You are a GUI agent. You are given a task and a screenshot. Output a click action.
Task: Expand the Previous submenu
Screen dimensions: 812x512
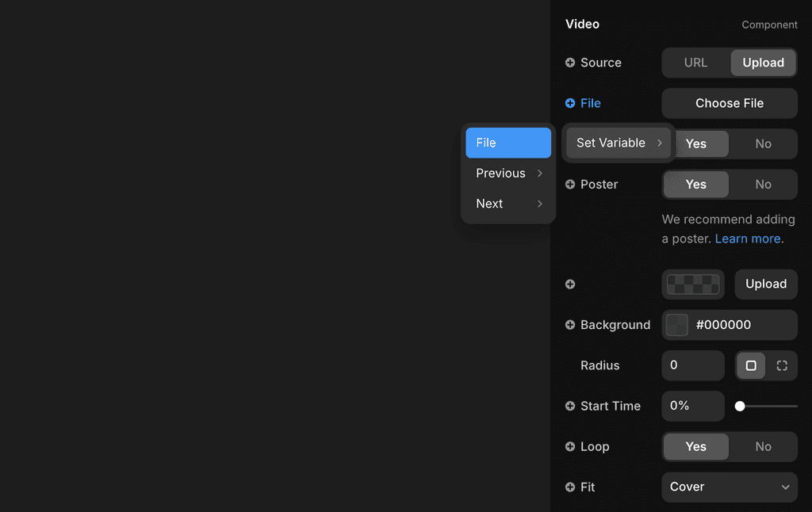pyautogui.click(x=507, y=173)
